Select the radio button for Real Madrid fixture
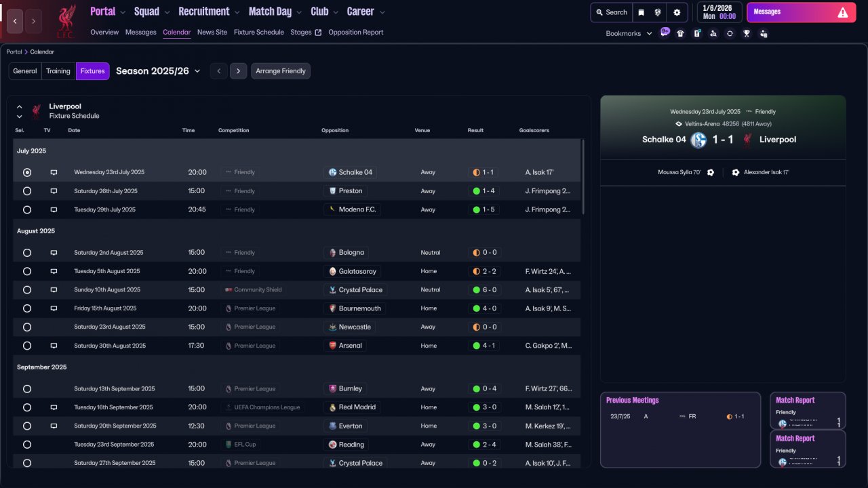 [27, 407]
